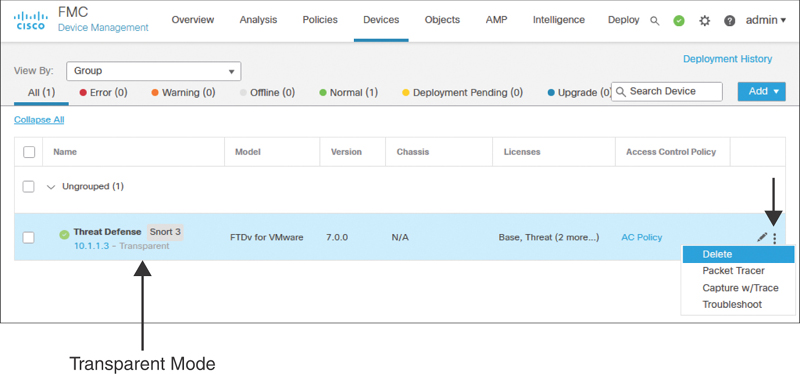Screen dimensions: 800x374
Task: Click the Access Control Policy column header
Action: coord(671,152)
